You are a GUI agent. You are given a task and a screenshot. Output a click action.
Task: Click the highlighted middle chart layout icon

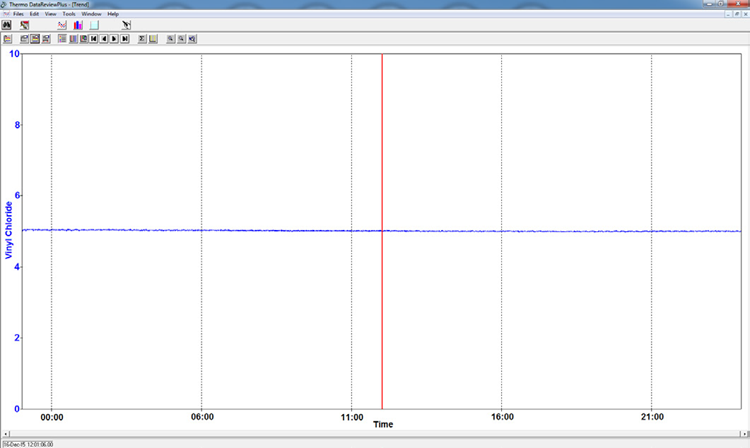(x=35, y=39)
